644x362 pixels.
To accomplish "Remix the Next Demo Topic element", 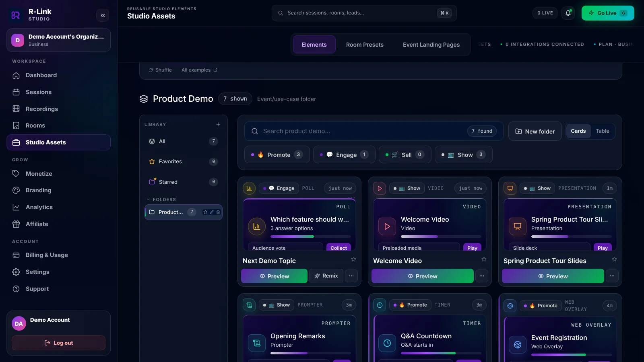I will 326,276.
